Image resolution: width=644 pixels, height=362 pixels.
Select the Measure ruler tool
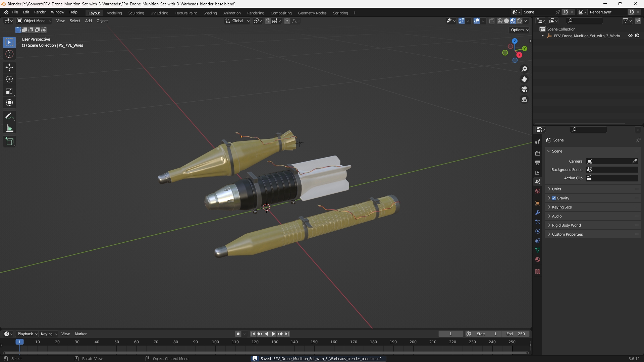point(9,128)
